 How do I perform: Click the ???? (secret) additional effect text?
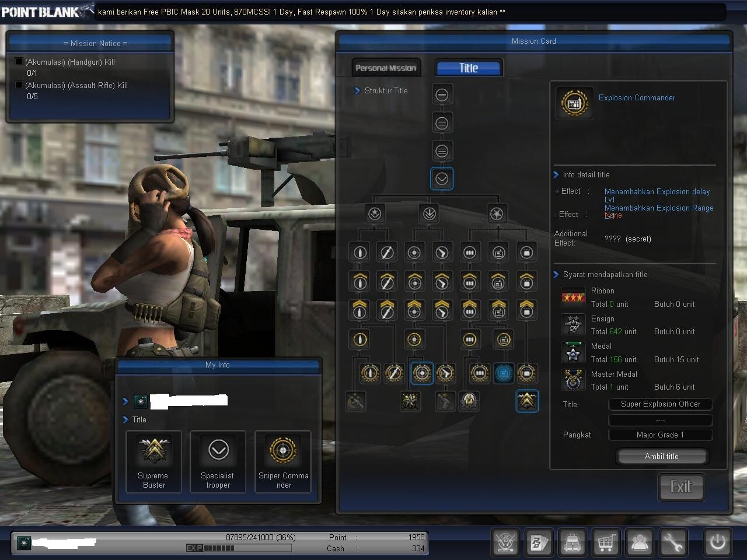click(x=628, y=239)
